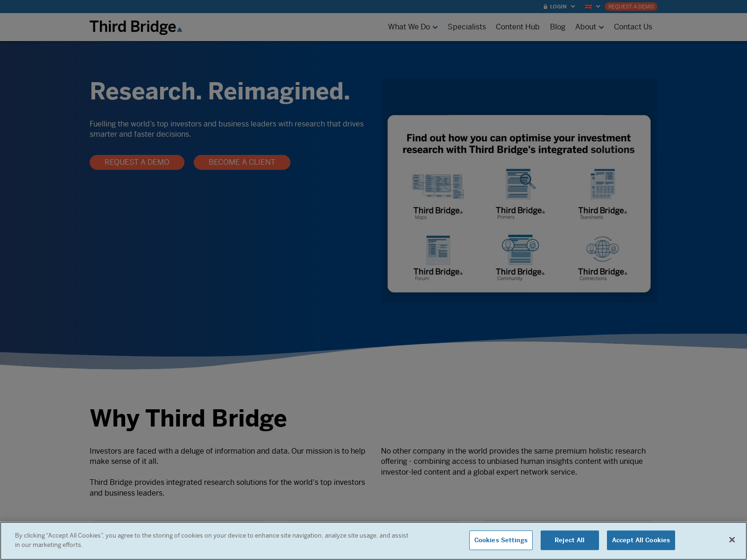
Task: Expand the About menu chevron
Action: click(601, 28)
